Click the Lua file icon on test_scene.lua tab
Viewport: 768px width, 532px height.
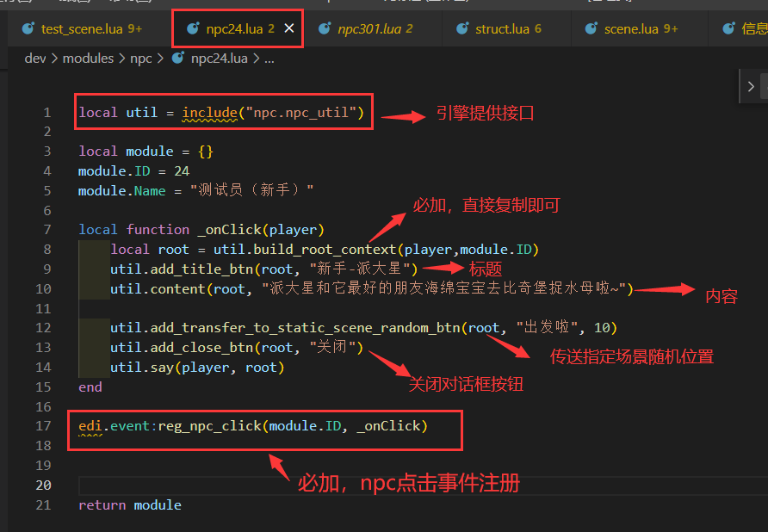(28, 28)
